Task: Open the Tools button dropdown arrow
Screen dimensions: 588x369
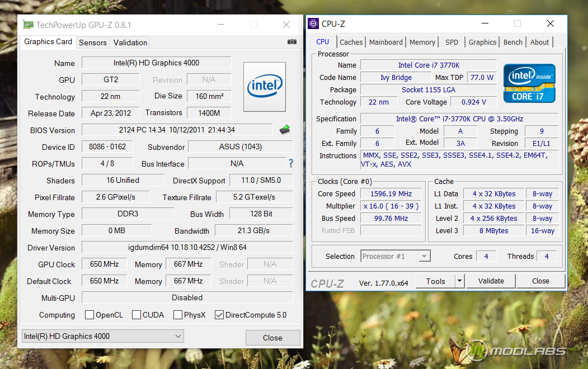Action: 459,281
